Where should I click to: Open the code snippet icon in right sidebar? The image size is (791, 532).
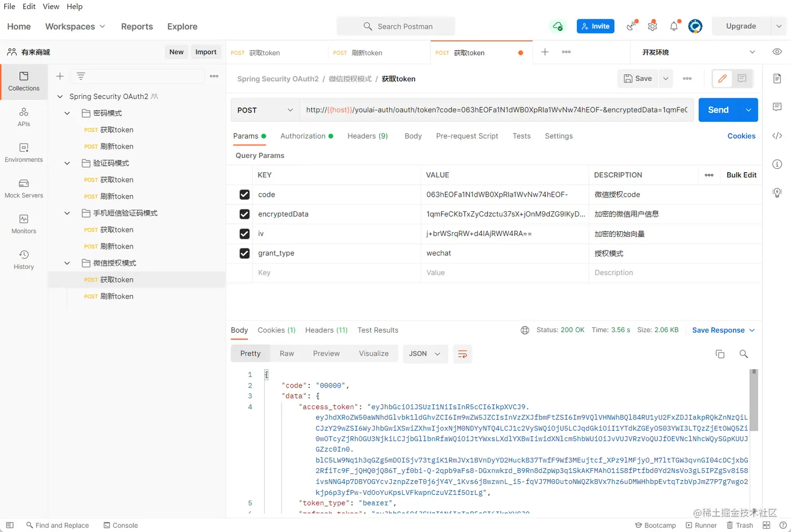pos(777,135)
